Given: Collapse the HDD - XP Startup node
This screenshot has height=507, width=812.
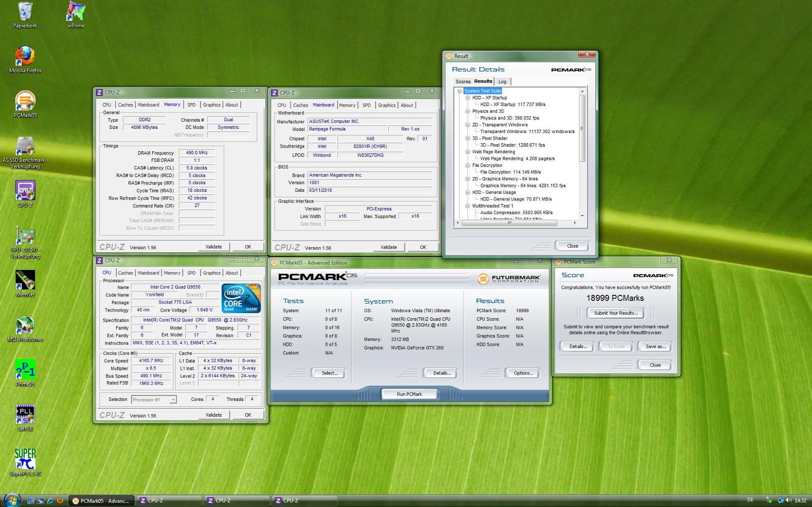Looking at the screenshot, I should pyautogui.click(x=468, y=97).
